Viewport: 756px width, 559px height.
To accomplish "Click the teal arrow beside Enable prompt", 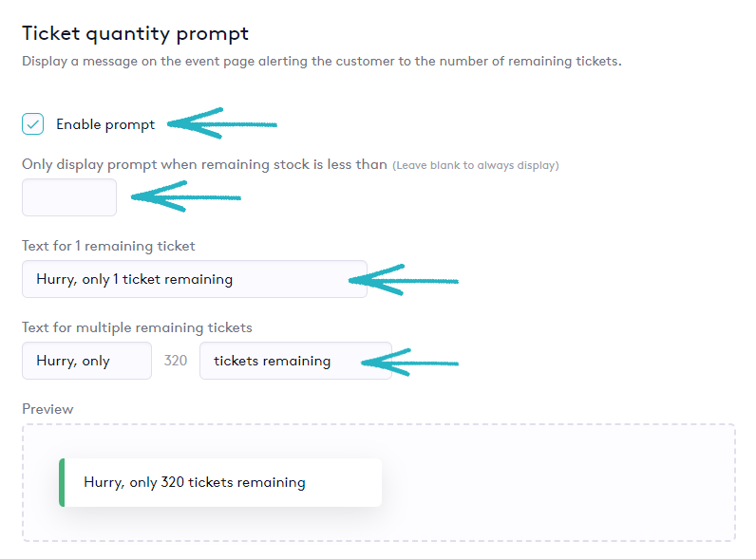I will [x=224, y=122].
